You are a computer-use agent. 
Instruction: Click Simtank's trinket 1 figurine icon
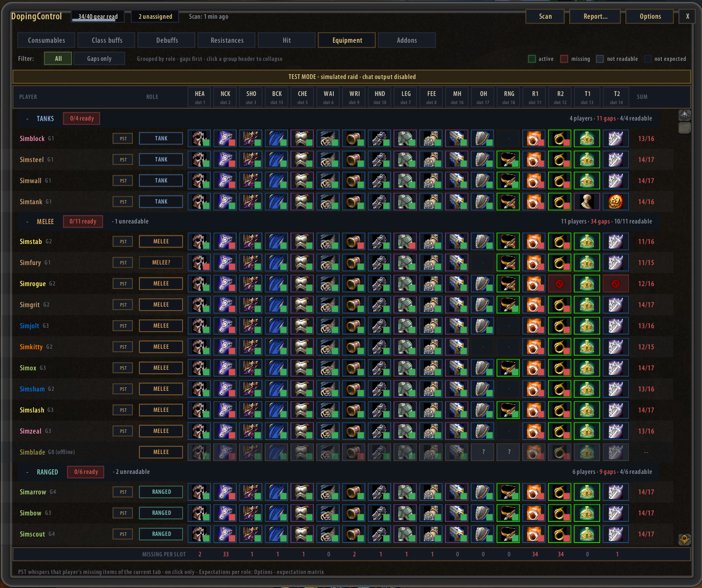[x=587, y=202]
